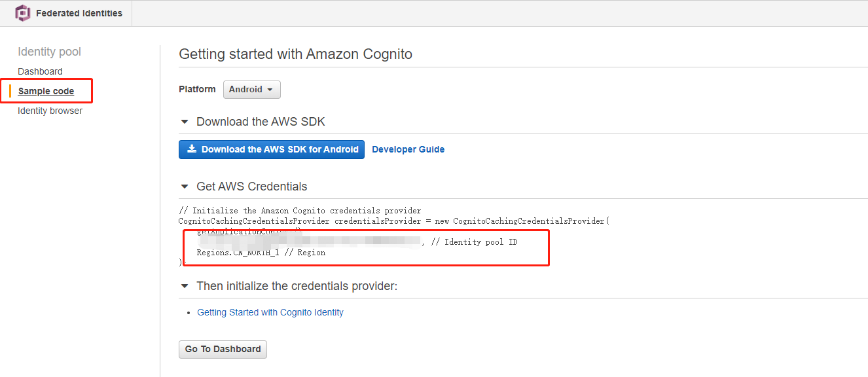This screenshot has height=377, width=868.
Task: Click the Cognito Federated Identities logo icon
Action: point(23,13)
